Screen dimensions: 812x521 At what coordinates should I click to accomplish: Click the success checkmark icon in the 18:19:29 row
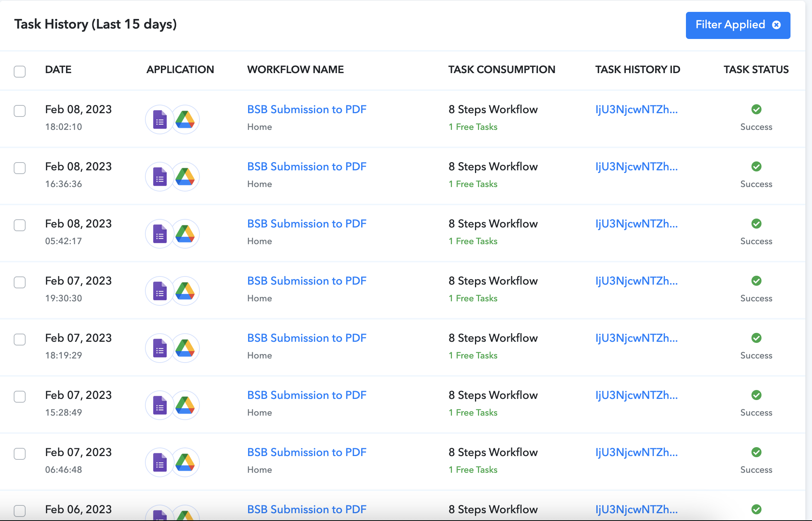(x=756, y=338)
